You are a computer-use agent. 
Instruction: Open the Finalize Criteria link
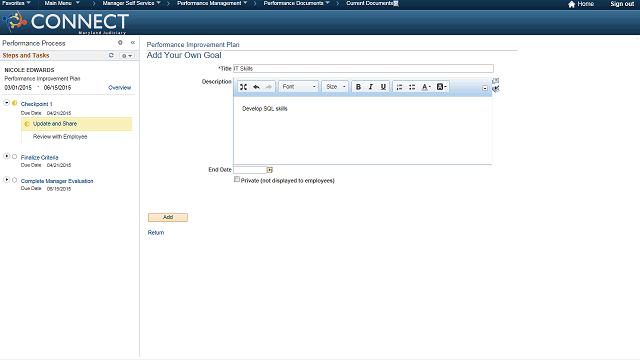pyautogui.click(x=40, y=158)
